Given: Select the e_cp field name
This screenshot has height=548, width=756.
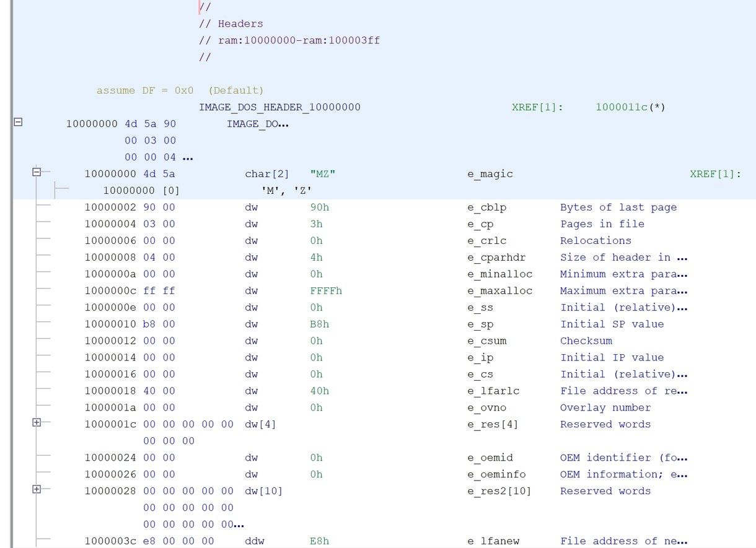Looking at the screenshot, I should pyautogui.click(x=480, y=224).
